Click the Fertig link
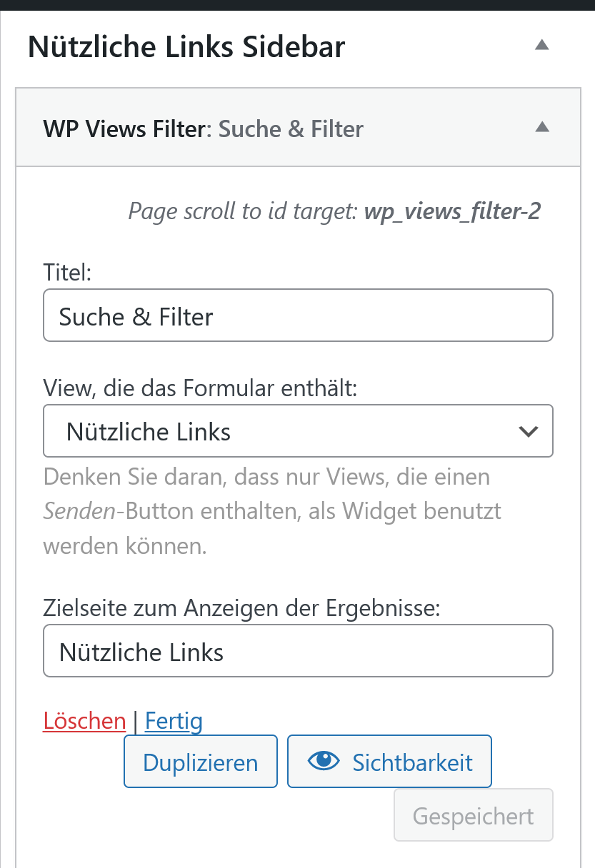 tap(174, 720)
